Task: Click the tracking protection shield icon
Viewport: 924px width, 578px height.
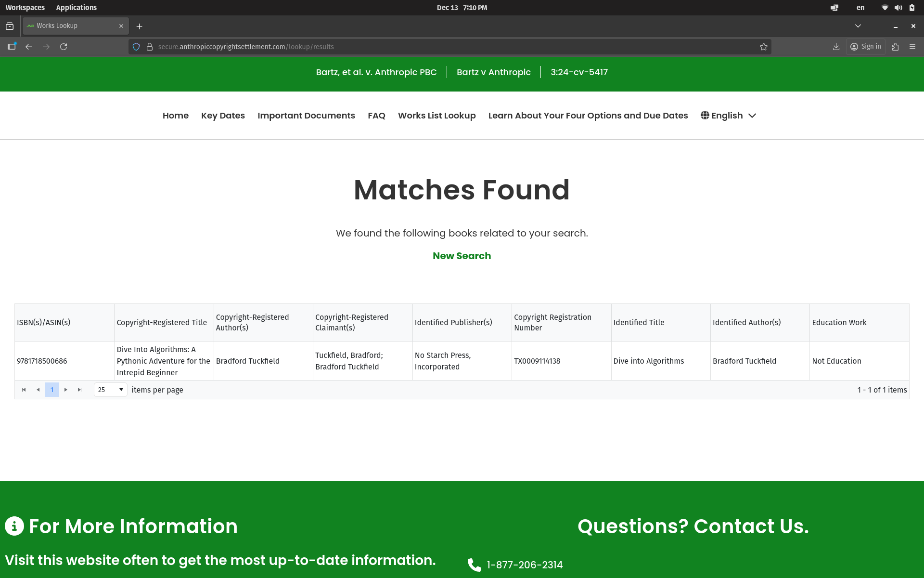Action: coord(136,47)
